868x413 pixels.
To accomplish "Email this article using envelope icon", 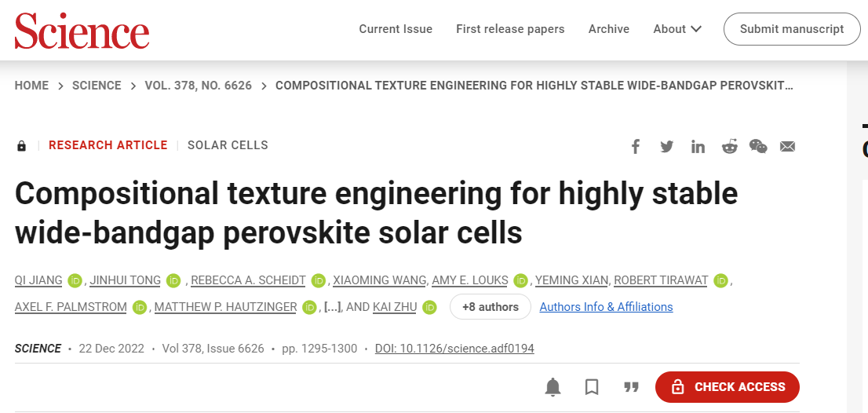I will pos(788,146).
